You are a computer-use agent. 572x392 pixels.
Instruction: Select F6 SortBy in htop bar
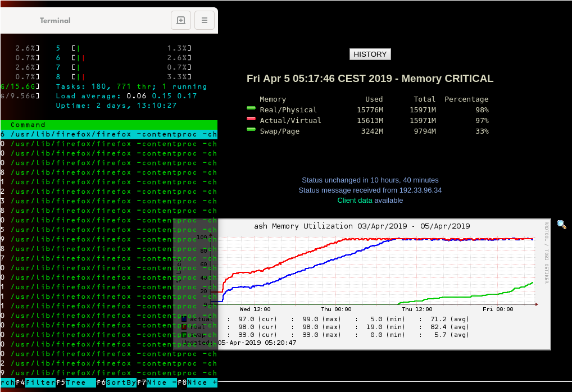pyautogui.click(x=117, y=382)
